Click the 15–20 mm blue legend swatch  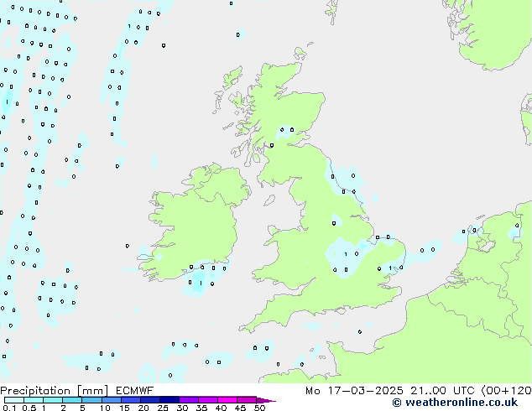click(x=130, y=400)
